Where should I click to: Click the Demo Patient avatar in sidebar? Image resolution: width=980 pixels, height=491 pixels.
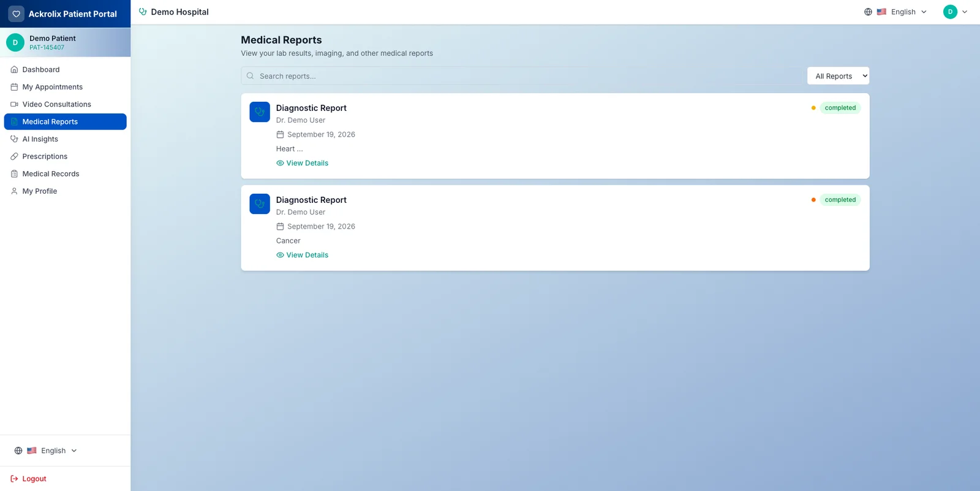tap(15, 42)
